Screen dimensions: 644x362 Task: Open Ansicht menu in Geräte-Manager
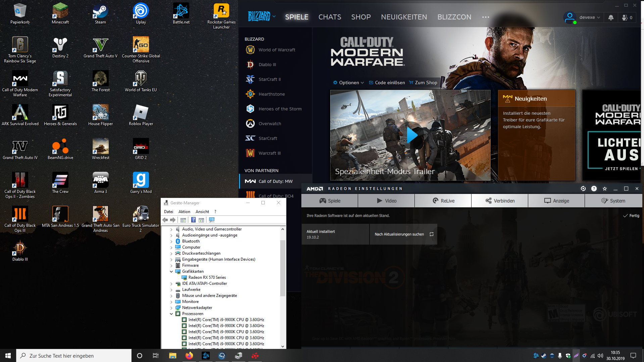tap(202, 212)
